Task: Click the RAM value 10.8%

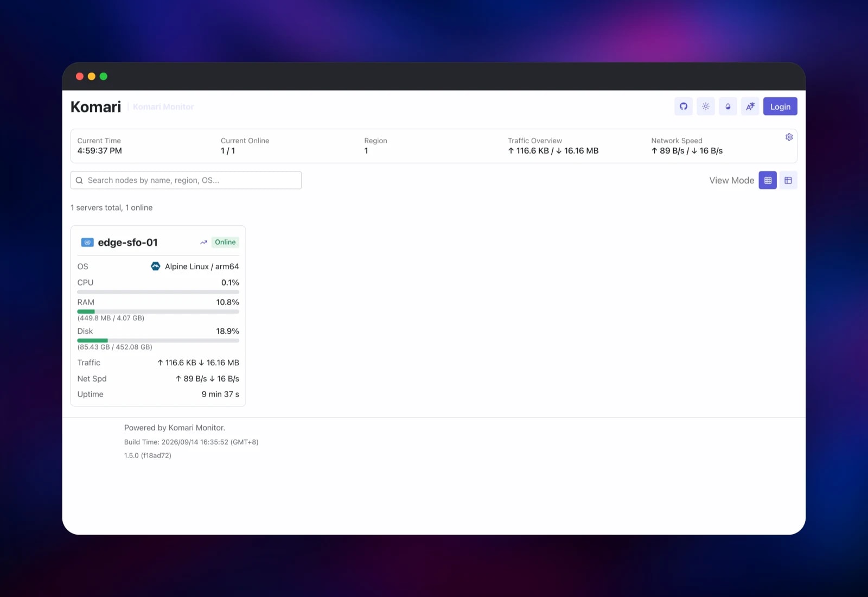Action: click(x=228, y=302)
